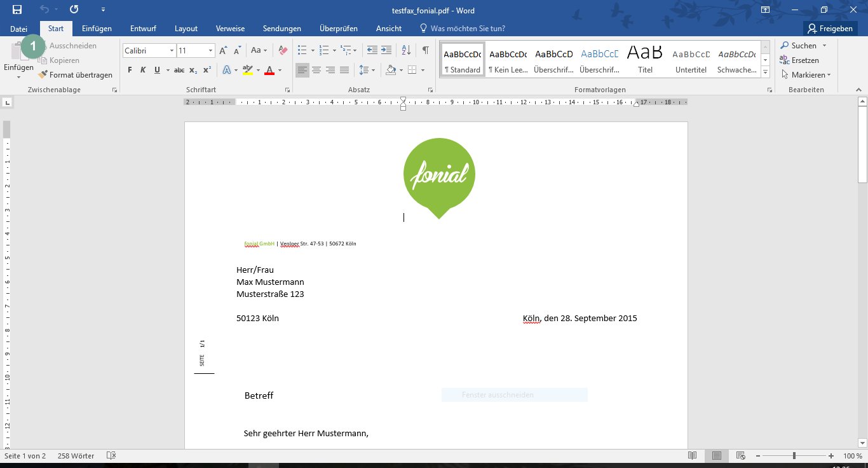The image size is (868, 468).
Task: Expand the multilevel list dropdown
Action: tap(355, 50)
